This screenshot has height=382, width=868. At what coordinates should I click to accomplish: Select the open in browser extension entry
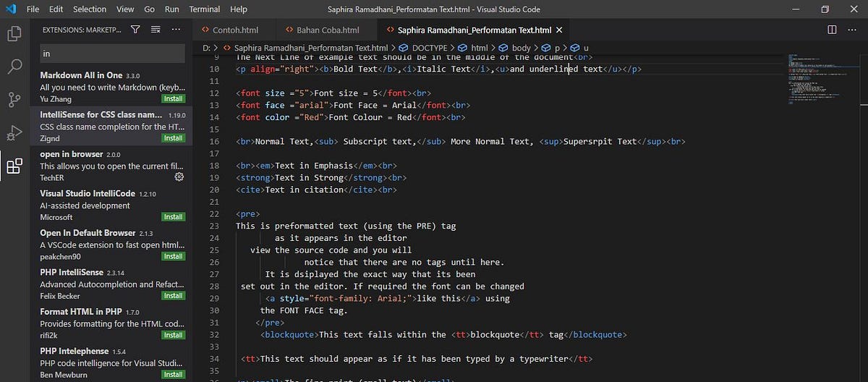tap(112, 166)
